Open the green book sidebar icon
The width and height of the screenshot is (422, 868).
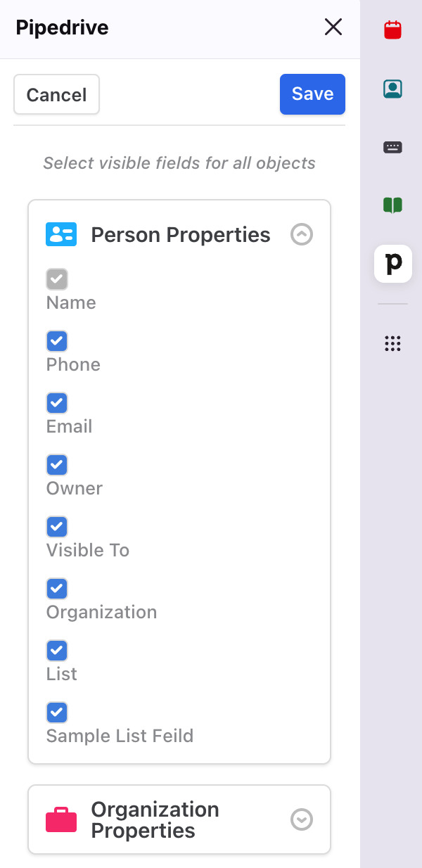pyautogui.click(x=392, y=205)
